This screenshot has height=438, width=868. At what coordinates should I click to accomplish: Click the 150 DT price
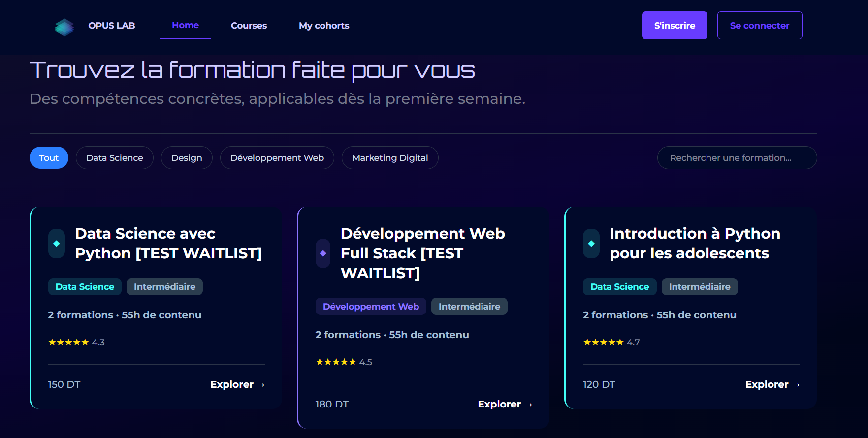click(64, 384)
